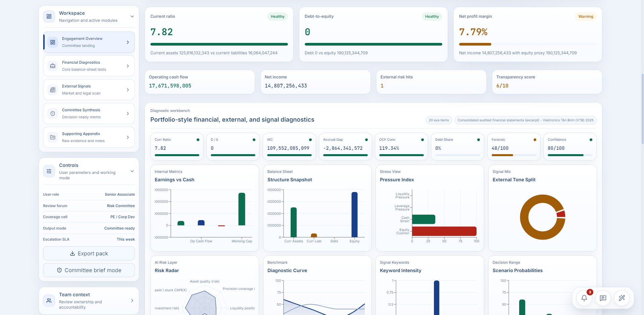The height and width of the screenshot is (315, 644).
Task: Click the External Signals newspaper icon
Action: [53, 90]
